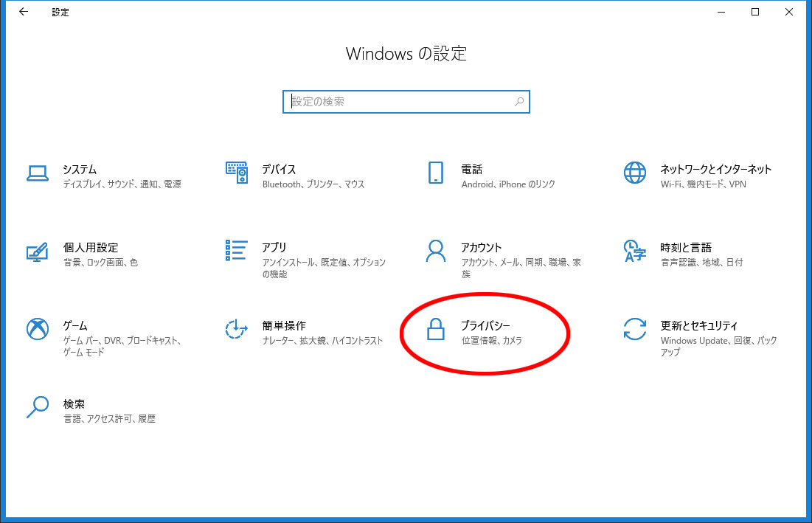This screenshot has width=812, height=523.
Task: Open the システム laptop icon
Action: click(x=38, y=173)
